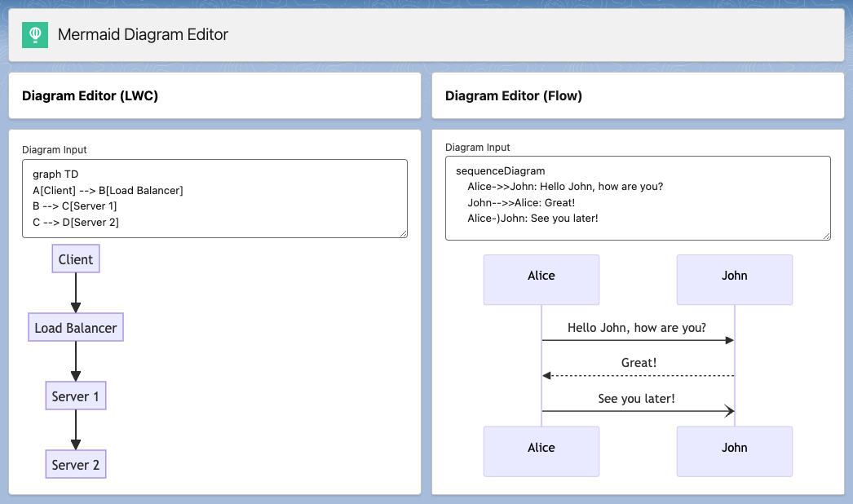Click the arrow between Client and Load Balancer
The width and height of the screenshot is (853, 504).
click(x=75, y=291)
